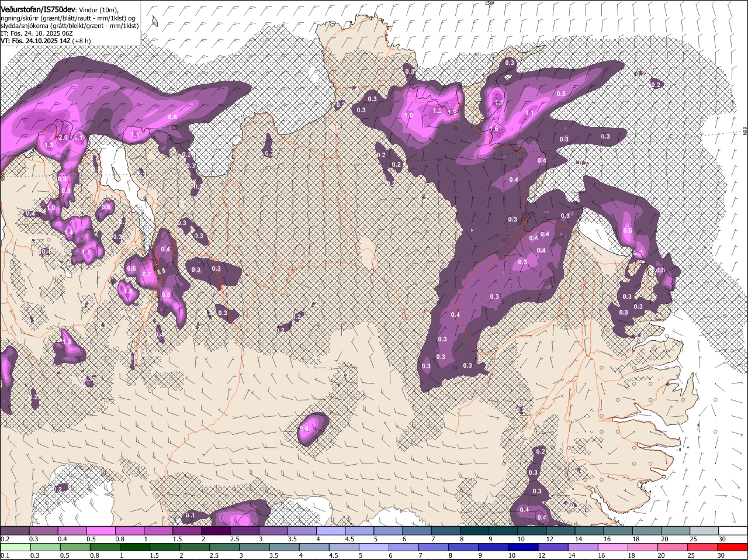Select the mauve 0.3 swatch in upper scale
This screenshot has height=560, width=748.
43,530
